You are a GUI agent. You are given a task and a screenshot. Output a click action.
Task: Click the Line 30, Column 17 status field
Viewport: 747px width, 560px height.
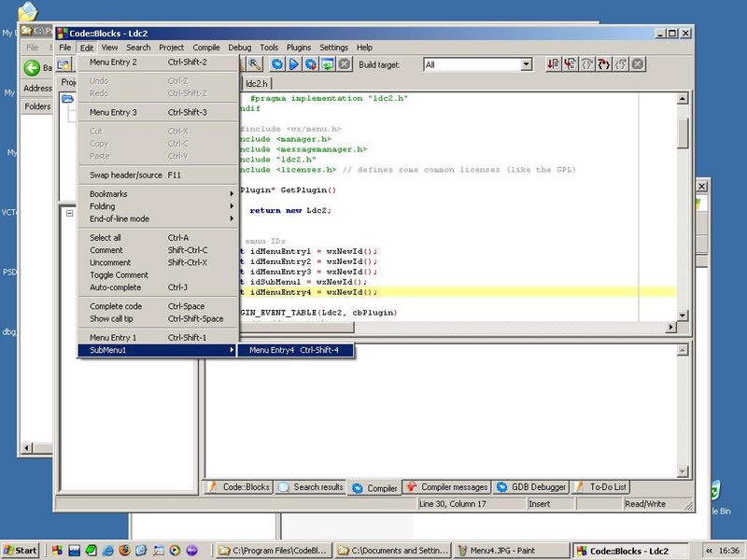pyautogui.click(x=472, y=504)
